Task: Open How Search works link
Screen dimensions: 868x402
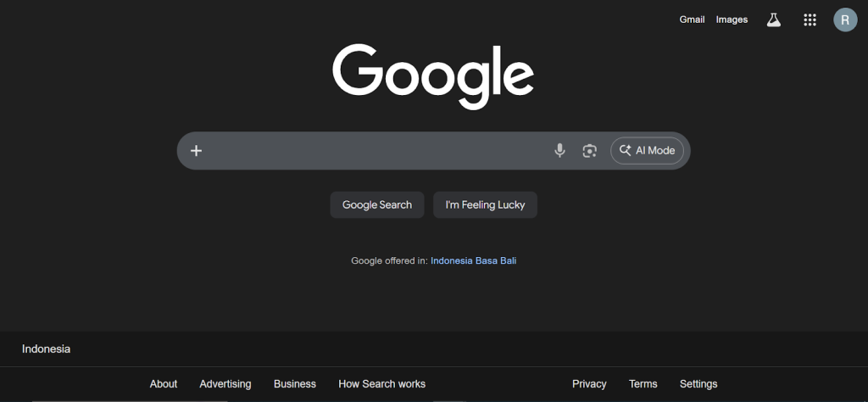Action: (381, 384)
